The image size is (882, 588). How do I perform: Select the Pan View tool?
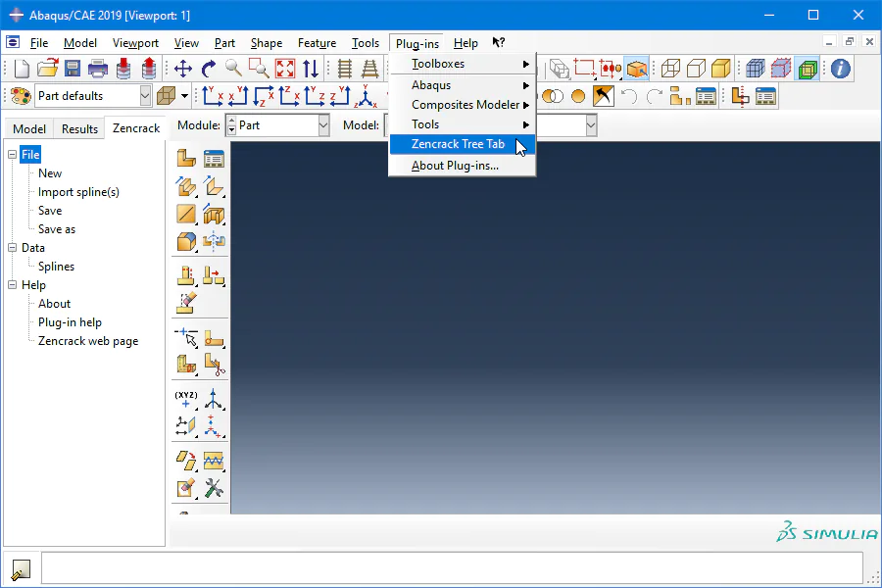[183, 69]
